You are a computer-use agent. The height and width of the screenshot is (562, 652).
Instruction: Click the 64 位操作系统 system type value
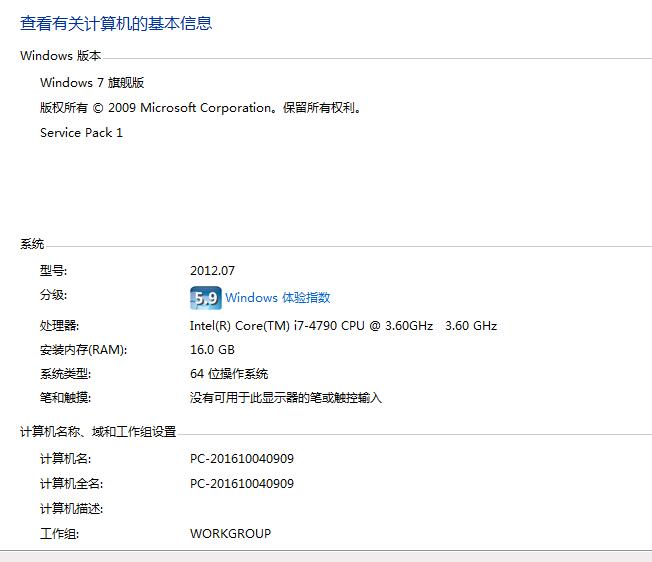pyautogui.click(x=229, y=374)
